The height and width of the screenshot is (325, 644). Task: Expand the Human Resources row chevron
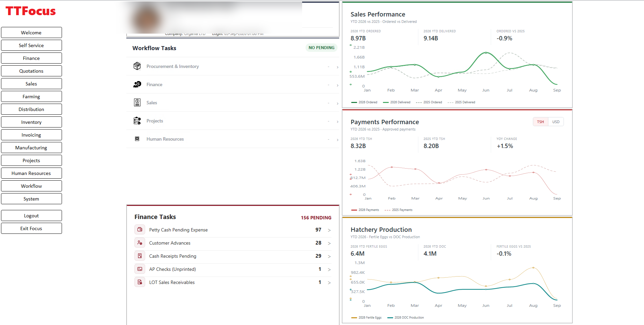tap(337, 140)
